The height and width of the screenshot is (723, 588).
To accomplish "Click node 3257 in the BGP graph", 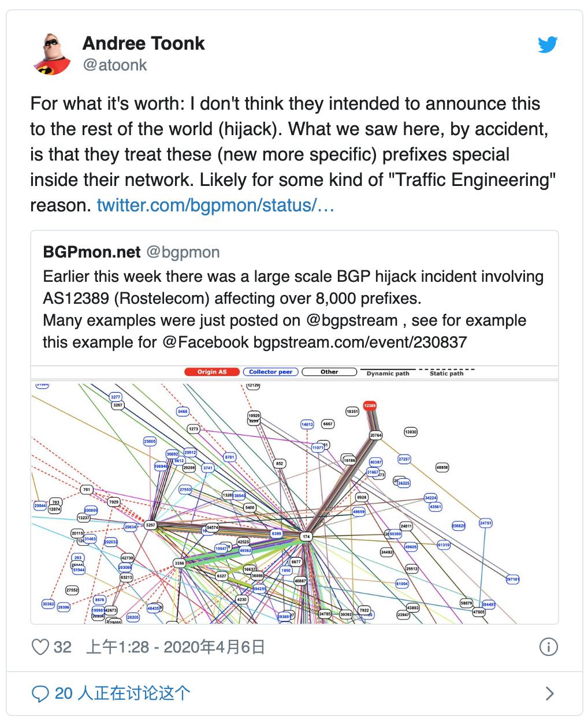I will point(150,525).
